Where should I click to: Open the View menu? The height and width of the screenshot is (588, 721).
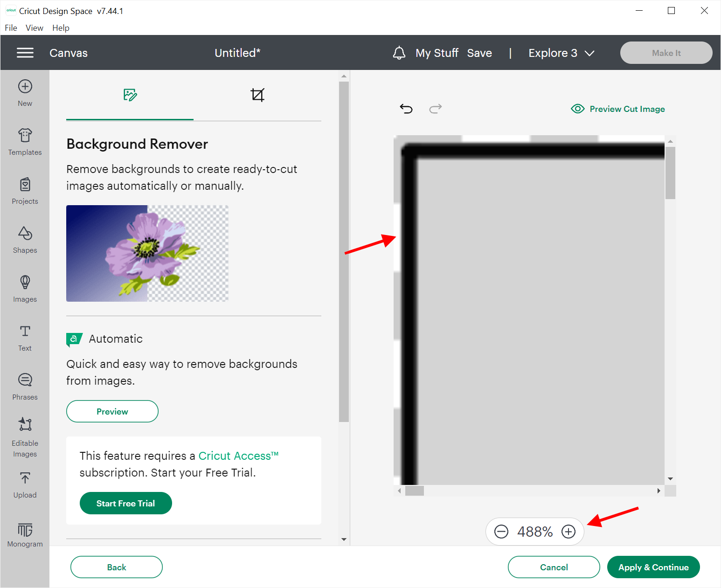(35, 28)
